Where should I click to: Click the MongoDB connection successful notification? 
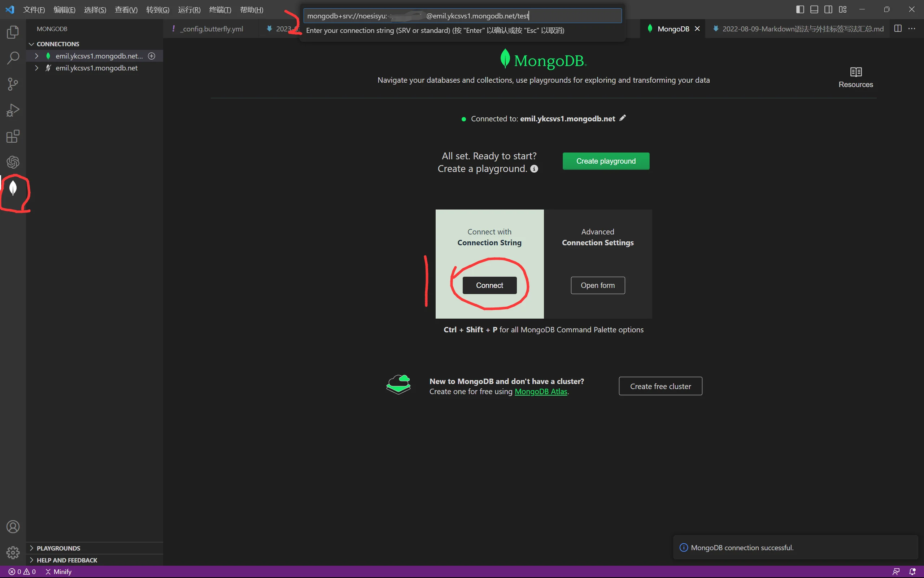coord(796,547)
